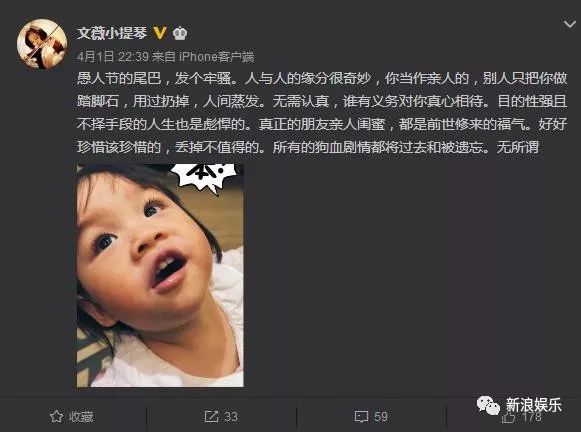Click the 178 likes count
The width and height of the screenshot is (581, 432).
(532, 417)
